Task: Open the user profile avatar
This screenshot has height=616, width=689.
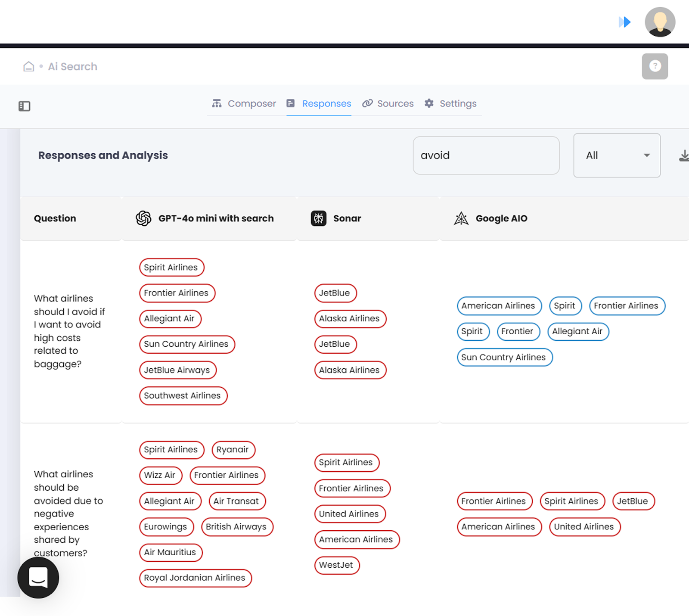Action: (660, 22)
